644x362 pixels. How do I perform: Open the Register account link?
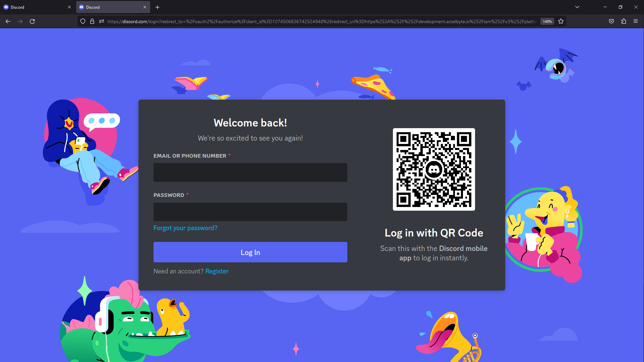pyautogui.click(x=217, y=271)
